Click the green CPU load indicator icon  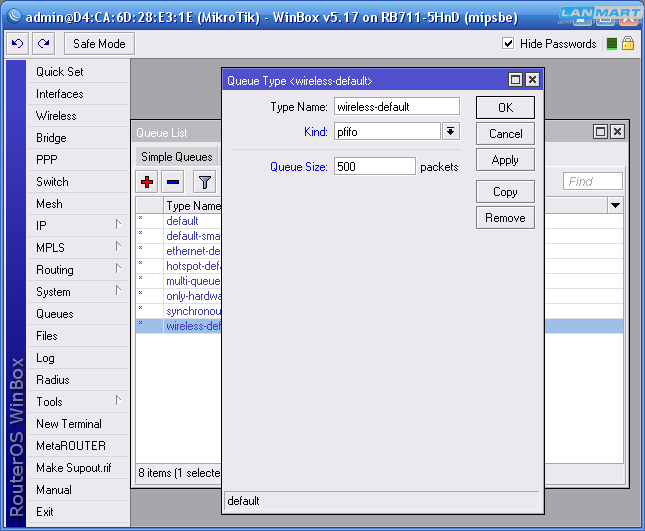(612, 44)
